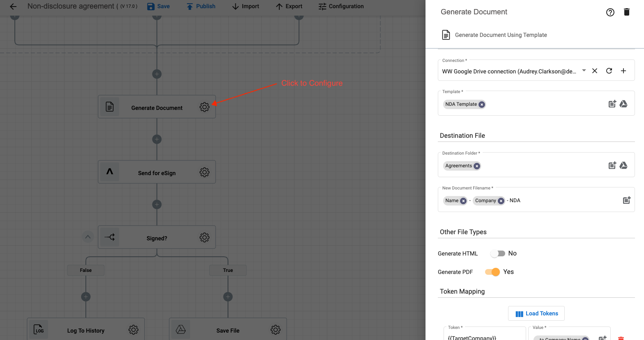Select the Send for eSign node
Image resolution: width=644 pixels, height=340 pixels.
pyautogui.click(x=157, y=172)
